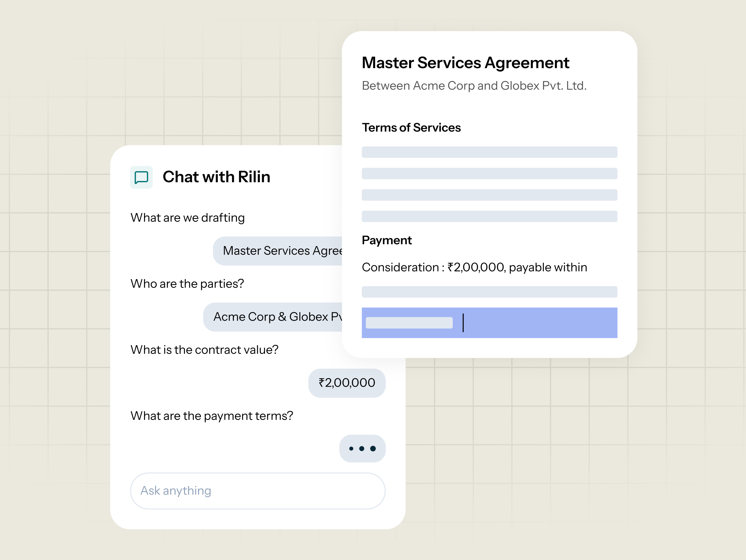
Task: Click the 'Terms of Services' section heading
Action: point(411,128)
